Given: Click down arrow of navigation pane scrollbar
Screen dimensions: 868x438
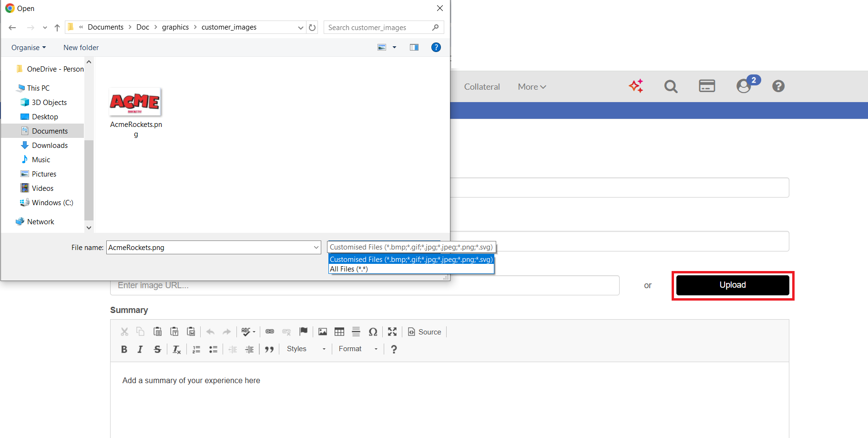Looking at the screenshot, I should [89, 228].
